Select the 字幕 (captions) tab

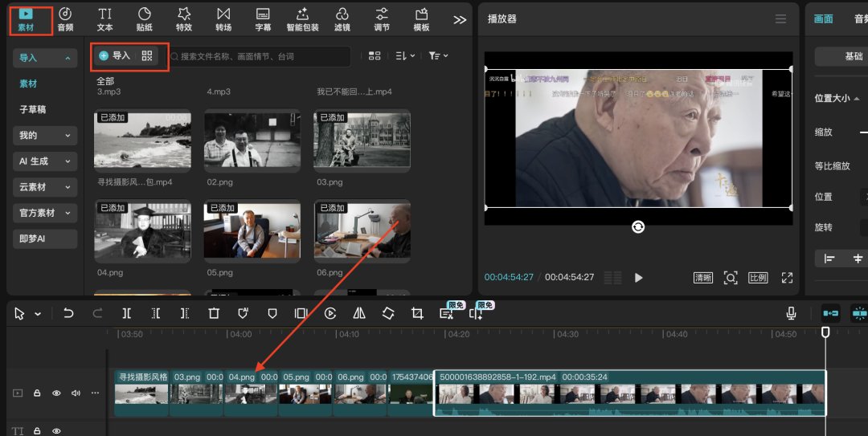(263, 19)
